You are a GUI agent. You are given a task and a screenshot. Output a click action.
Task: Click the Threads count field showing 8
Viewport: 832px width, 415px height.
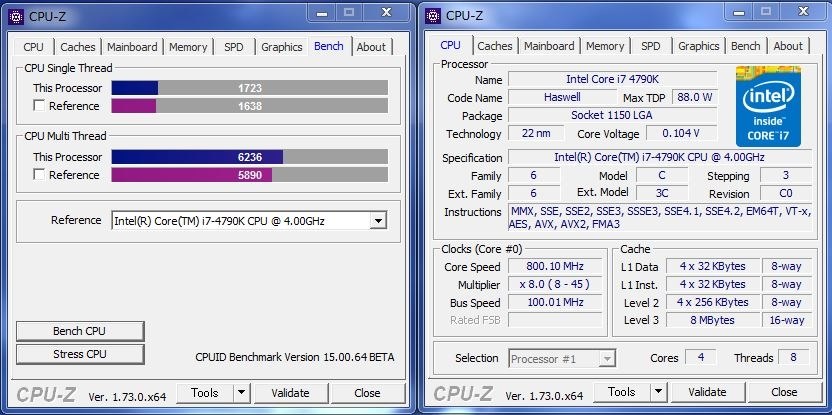(x=794, y=357)
